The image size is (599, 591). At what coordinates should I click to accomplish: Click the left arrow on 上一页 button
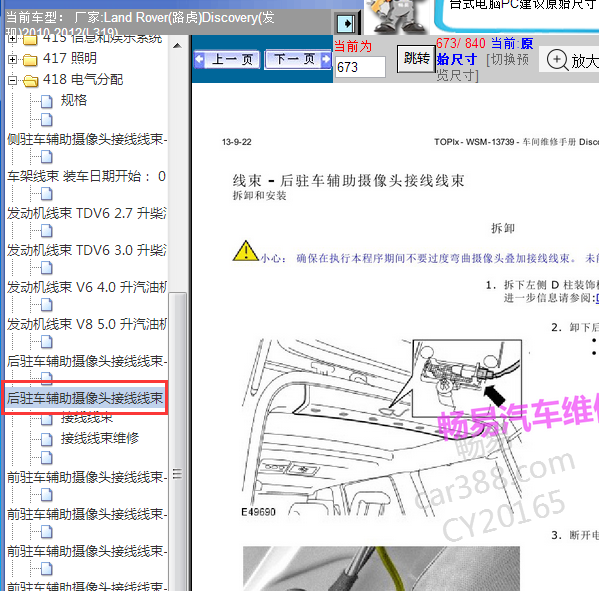click(199, 59)
